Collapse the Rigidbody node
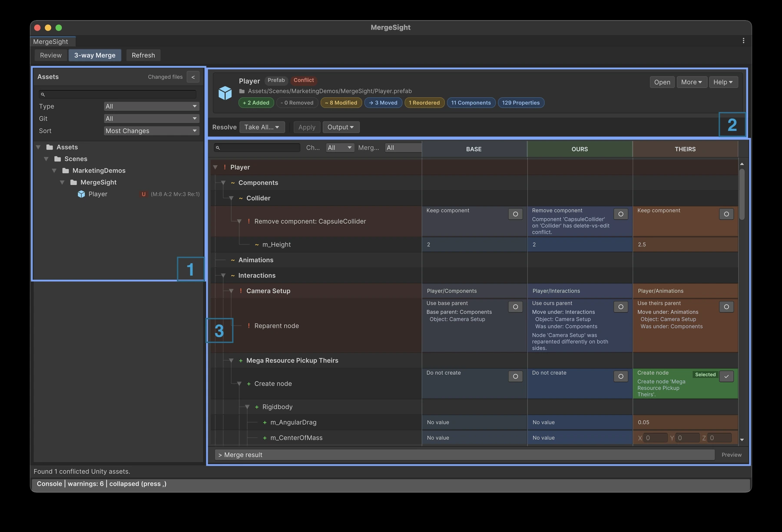Viewport: 782px width, 532px height. [247, 407]
